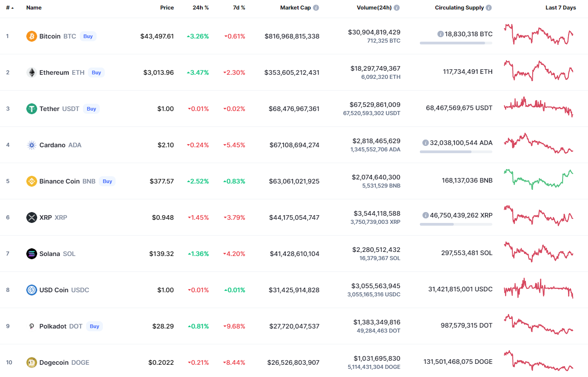Click Binance Coin supply 168,137,036 BNB

467,180
